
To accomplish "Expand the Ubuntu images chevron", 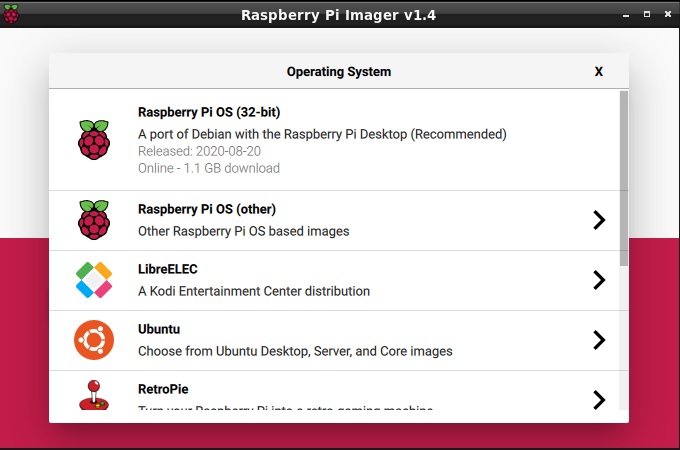I will (599, 340).
